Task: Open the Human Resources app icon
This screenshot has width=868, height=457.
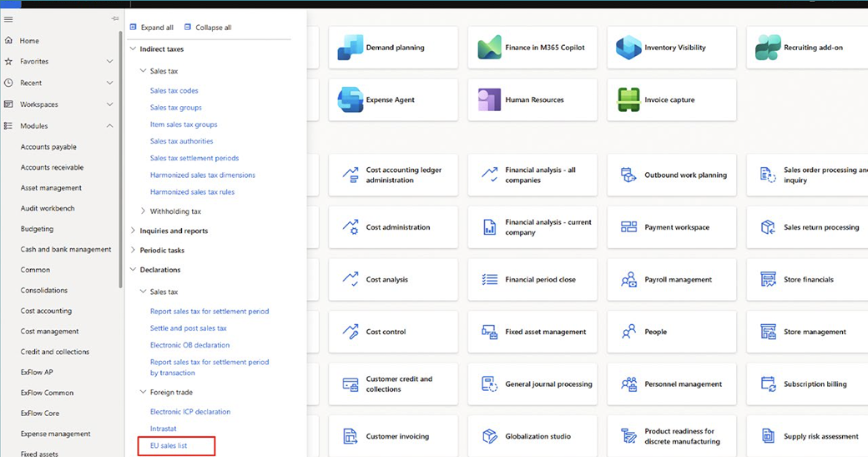Action: tap(489, 99)
